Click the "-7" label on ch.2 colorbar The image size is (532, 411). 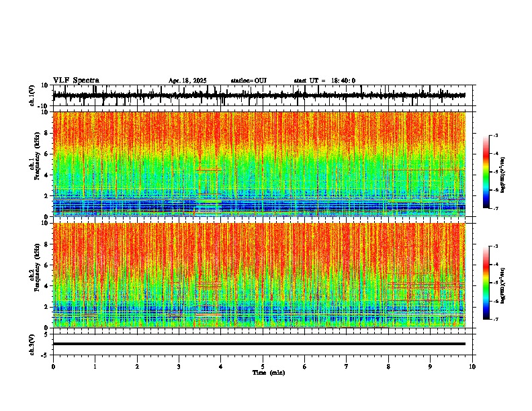point(495,319)
